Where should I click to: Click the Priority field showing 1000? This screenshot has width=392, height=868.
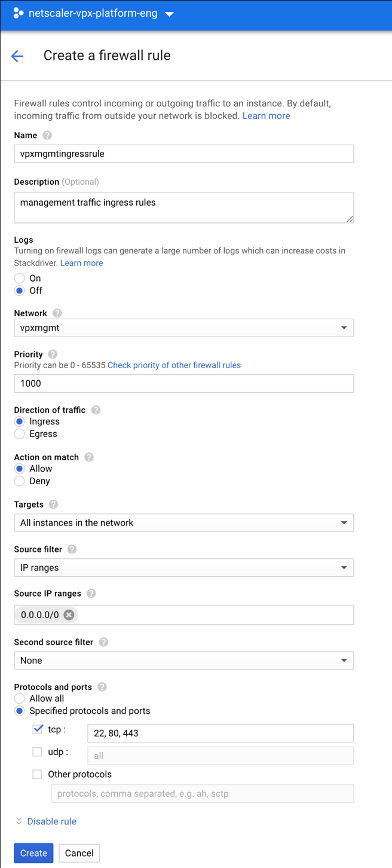tap(184, 383)
